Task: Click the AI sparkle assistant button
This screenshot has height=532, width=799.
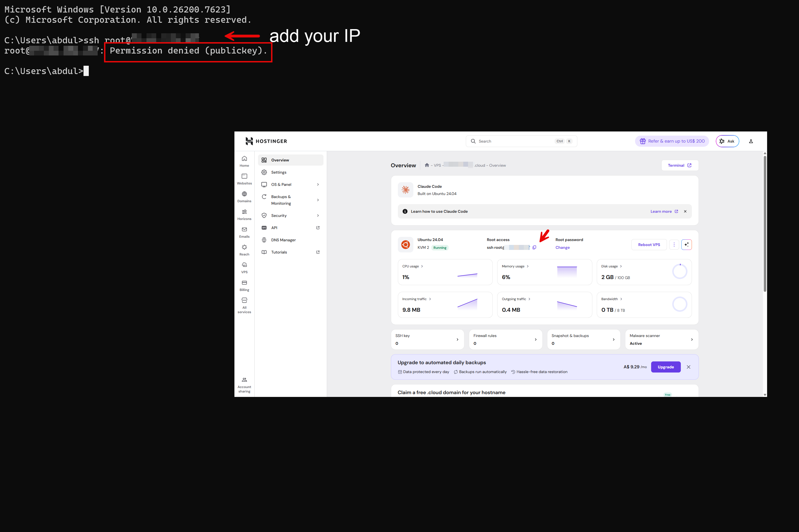Action: coord(686,245)
